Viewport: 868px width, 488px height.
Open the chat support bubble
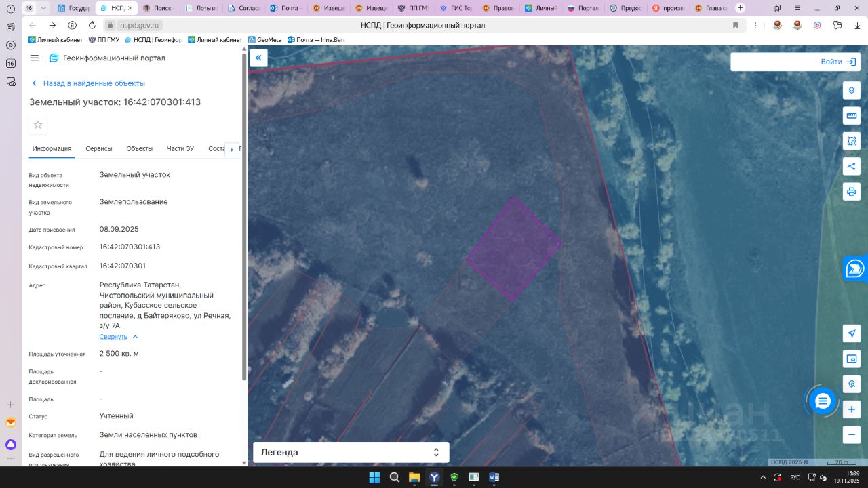[x=823, y=401]
